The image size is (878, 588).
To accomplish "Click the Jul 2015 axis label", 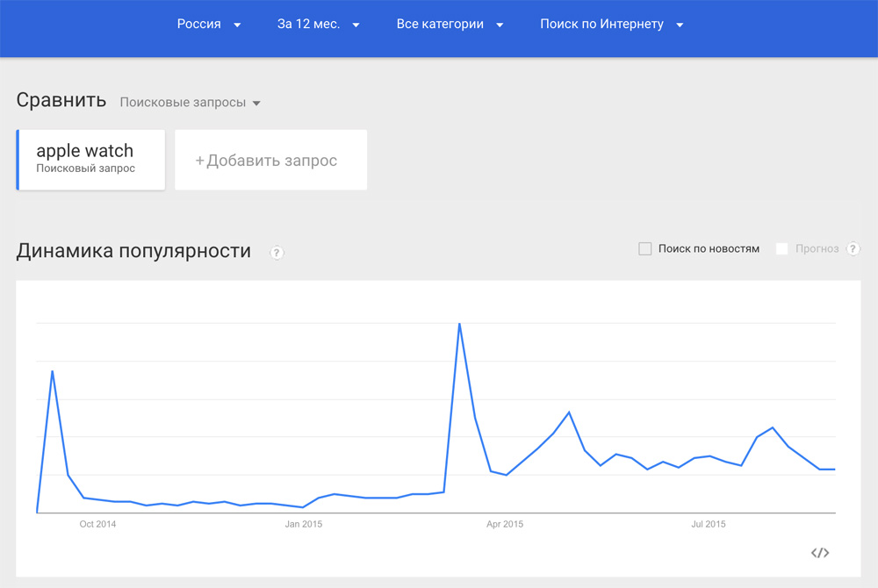I will pos(709,524).
